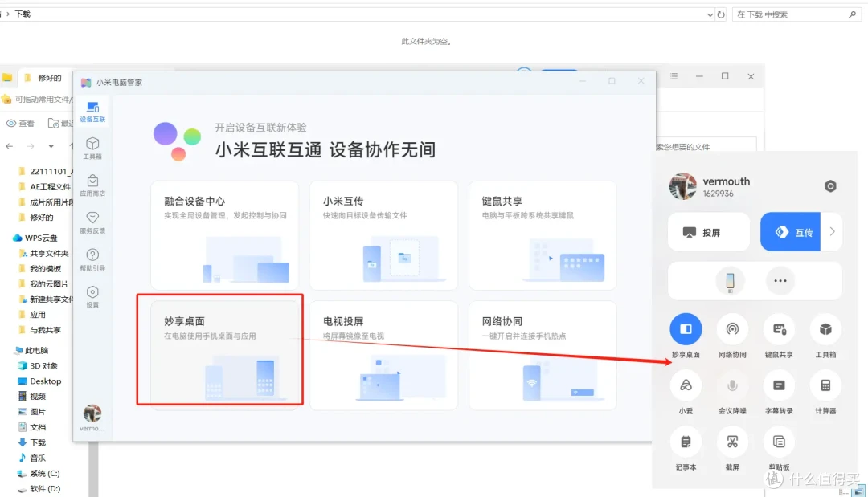Click 下载 breadcrumb in address bar
Screen dimensions: 868x497
tap(23, 14)
